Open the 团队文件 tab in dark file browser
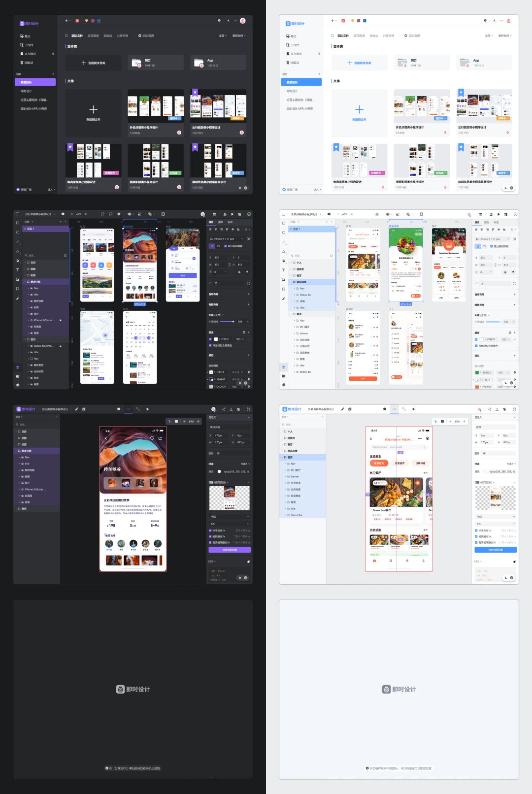 [77, 35]
